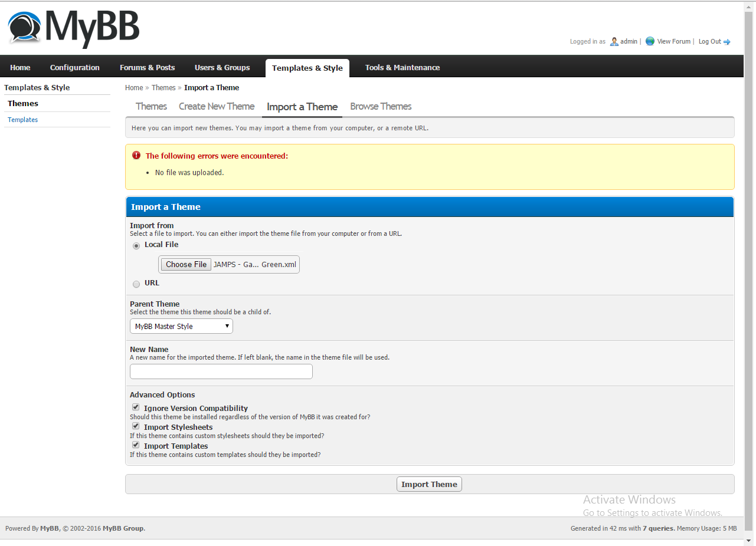Open the Forums & Posts menu
This screenshot has width=756, height=546.
coord(148,68)
